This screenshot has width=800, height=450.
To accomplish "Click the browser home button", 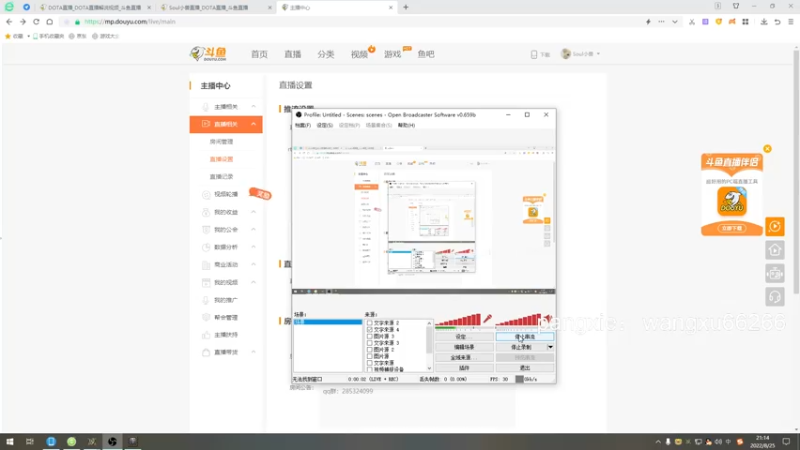I will point(49,22).
